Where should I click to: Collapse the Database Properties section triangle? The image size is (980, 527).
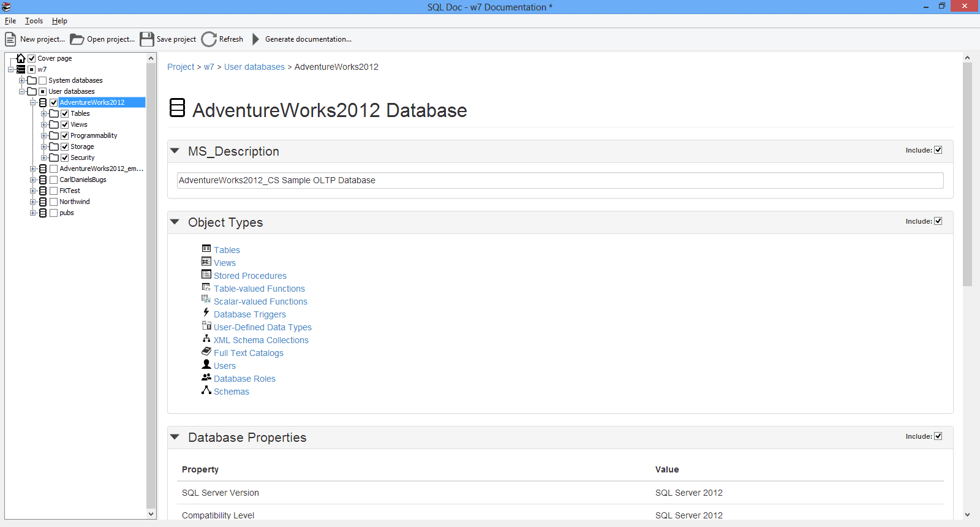[175, 437]
